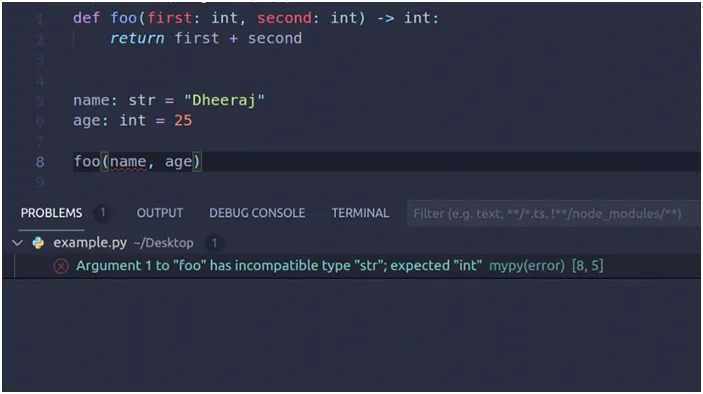Click the 'age' argument in foo call
The width and height of the screenshot is (703, 394).
tap(178, 162)
